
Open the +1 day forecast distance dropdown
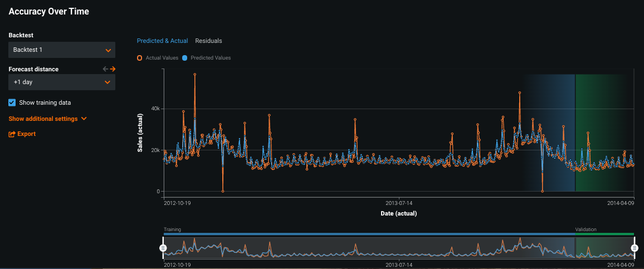pyautogui.click(x=62, y=82)
